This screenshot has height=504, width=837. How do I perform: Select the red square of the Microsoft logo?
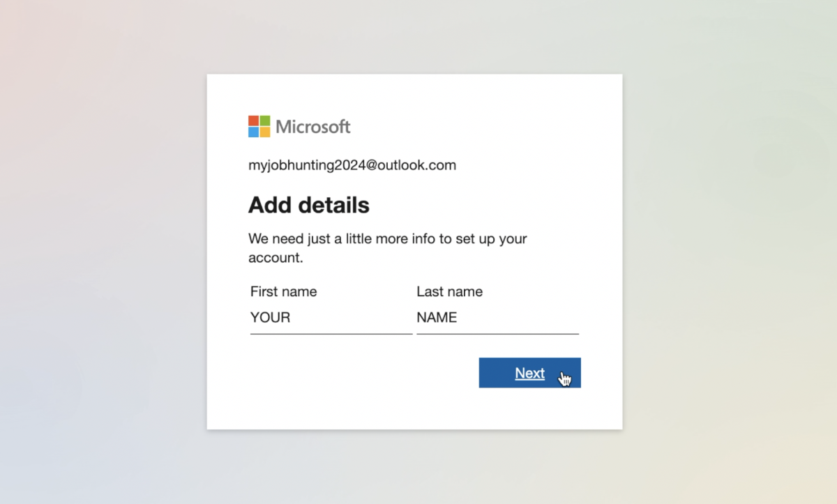tap(252, 119)
